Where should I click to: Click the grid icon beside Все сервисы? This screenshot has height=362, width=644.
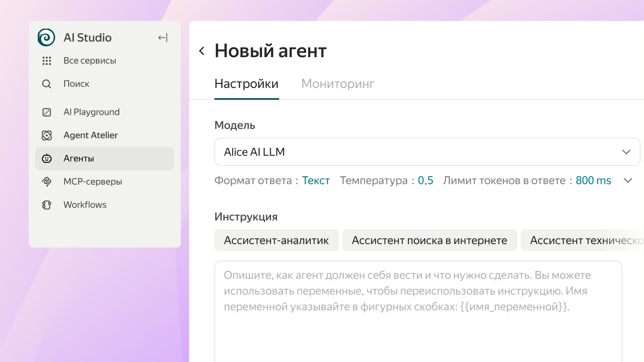[47, 61]
